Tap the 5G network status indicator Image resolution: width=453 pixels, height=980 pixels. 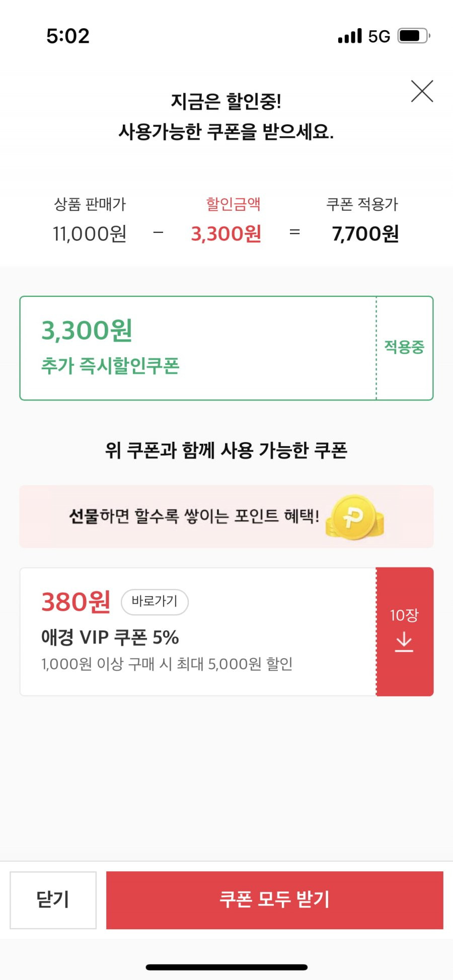click(379, 36)
